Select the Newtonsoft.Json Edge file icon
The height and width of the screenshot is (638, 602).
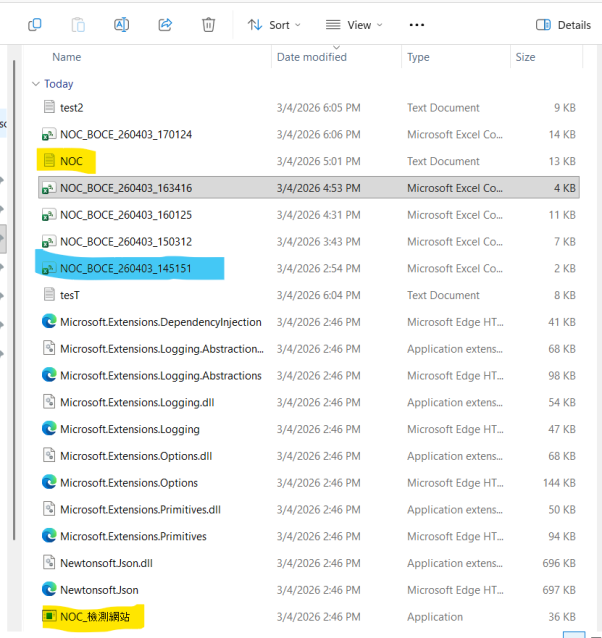click(x=48, y=590)
